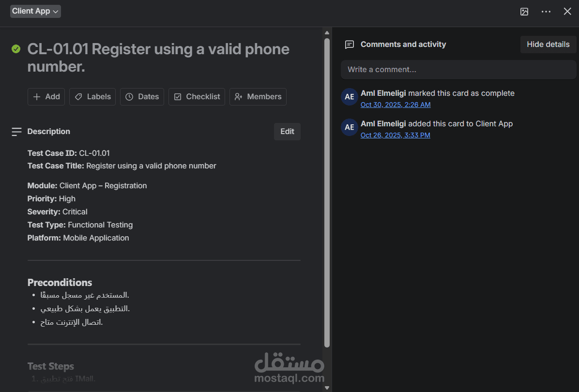Image resolution: width=579 pixels, height=392 pixels.
Task: Click the cover image icon in header
Action: pos(524,12)
